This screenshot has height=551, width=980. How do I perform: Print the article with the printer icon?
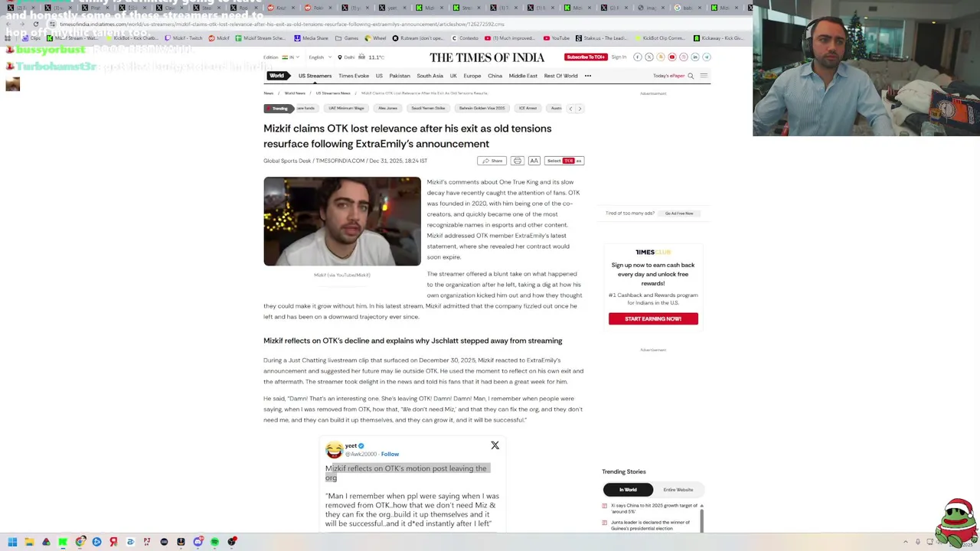[518, 161]
